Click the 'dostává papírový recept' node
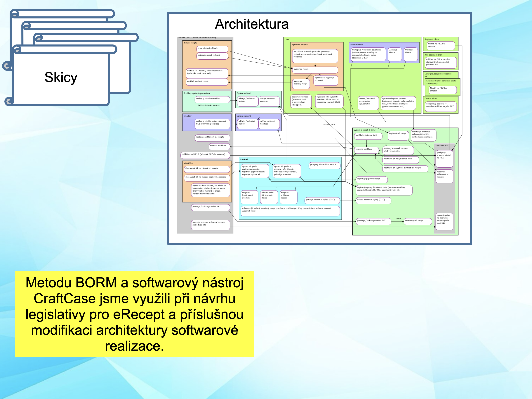This screenshot has height=399, width=532. (x=207, y=82)
